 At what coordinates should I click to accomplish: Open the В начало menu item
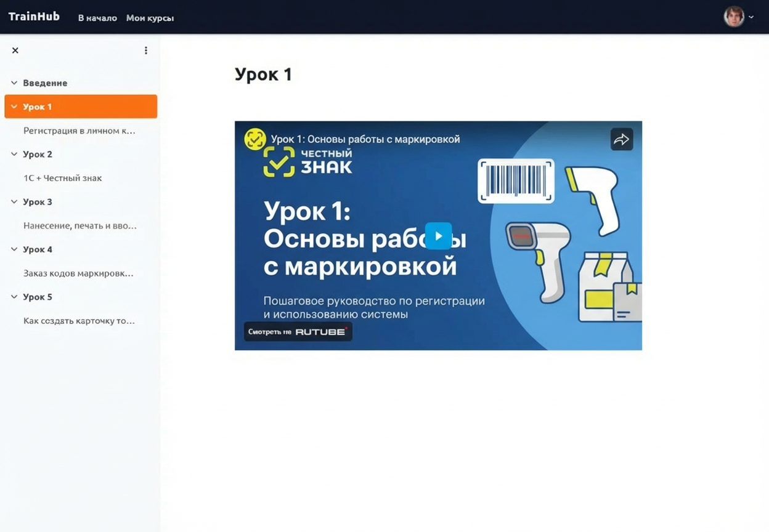97,18
